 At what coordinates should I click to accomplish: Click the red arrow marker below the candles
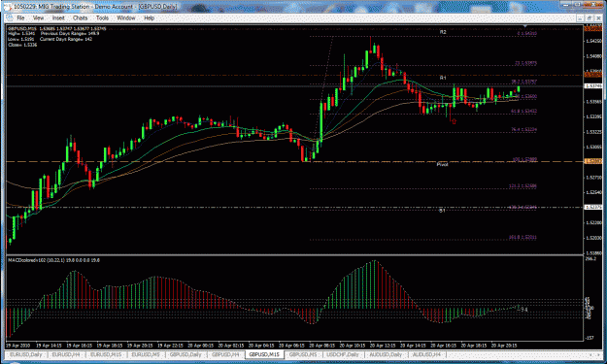[454, 121]
